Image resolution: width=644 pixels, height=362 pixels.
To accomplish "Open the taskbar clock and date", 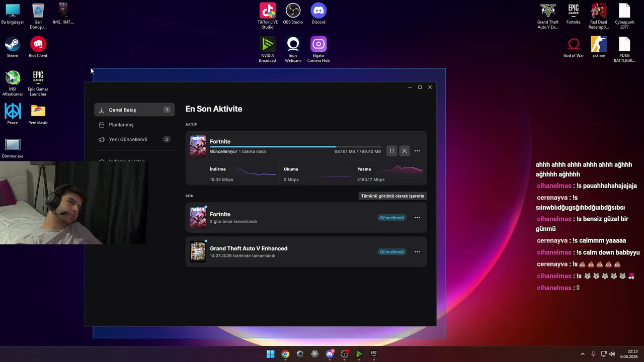I will pos(629,354).
